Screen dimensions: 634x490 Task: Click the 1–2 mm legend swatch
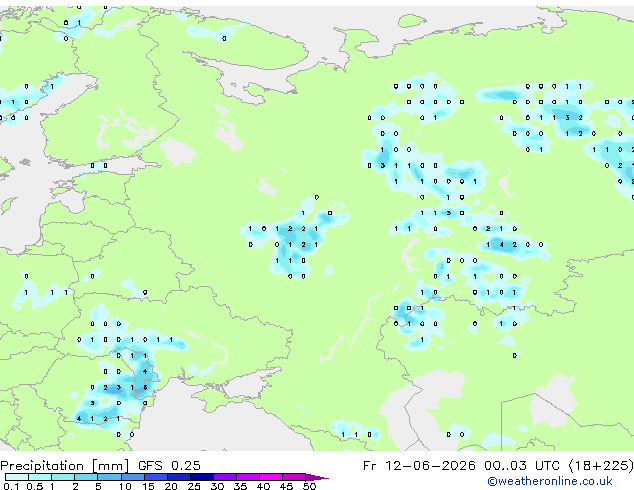[63, 477]
